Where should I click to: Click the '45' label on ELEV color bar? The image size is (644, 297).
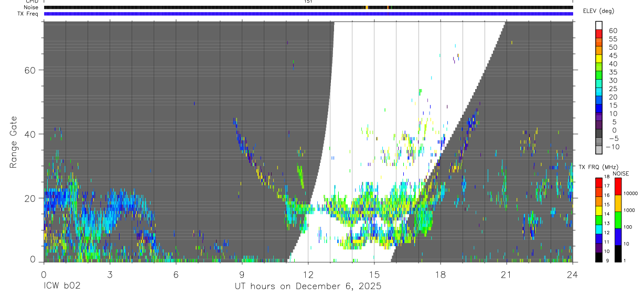click(x=613, y=56)
